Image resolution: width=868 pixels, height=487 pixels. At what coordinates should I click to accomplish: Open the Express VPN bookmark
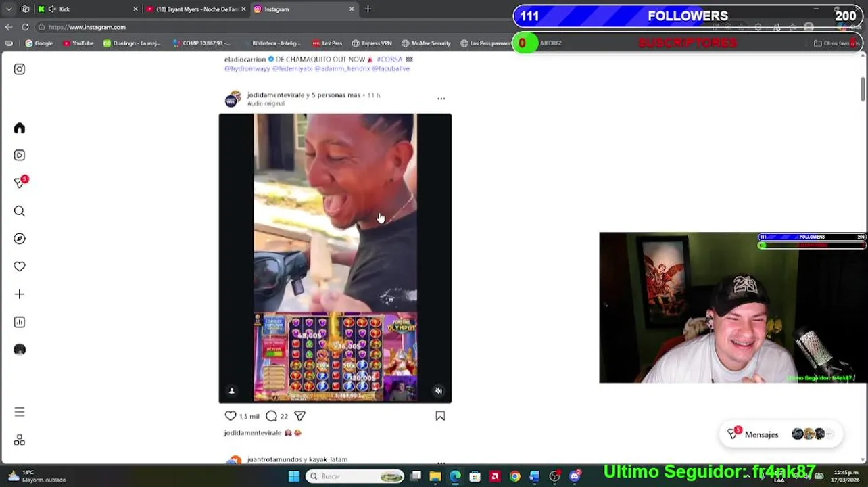[372, 43]
